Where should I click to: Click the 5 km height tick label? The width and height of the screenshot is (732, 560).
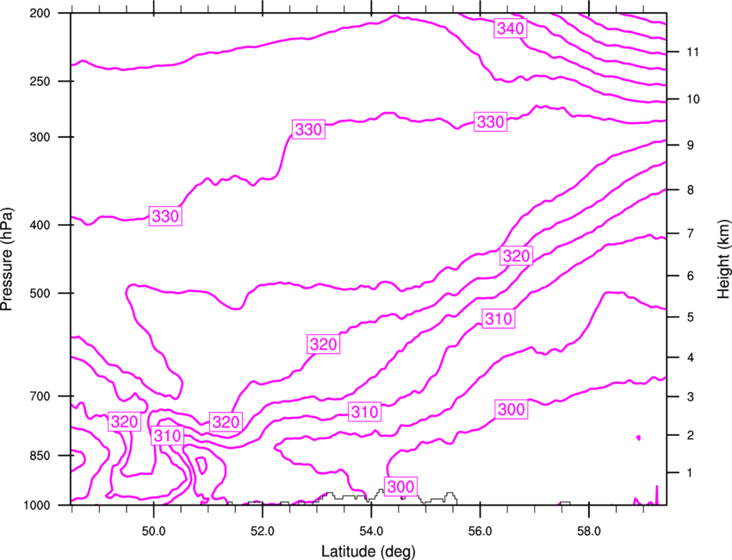pos(691,317)
